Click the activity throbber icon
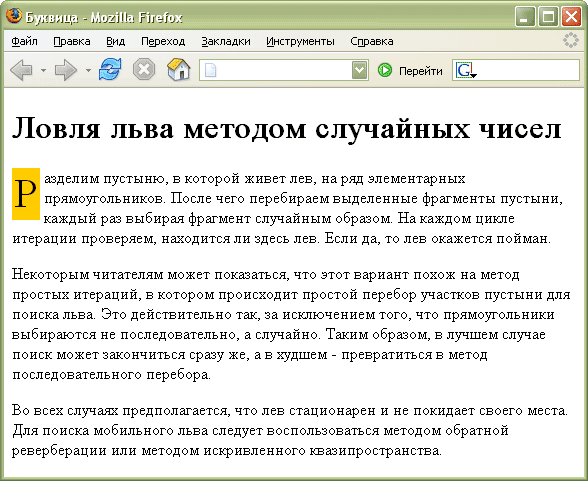Screen dimensions: 588x481 571,40
